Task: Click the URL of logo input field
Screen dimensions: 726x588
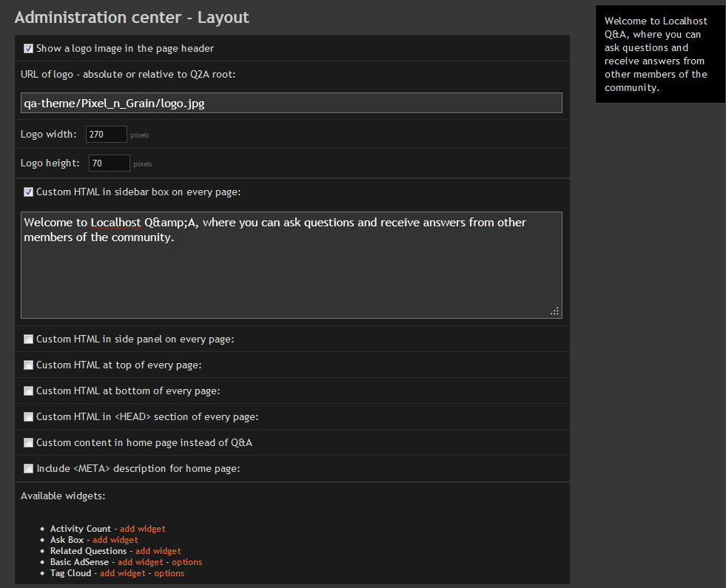Action: 292,103
